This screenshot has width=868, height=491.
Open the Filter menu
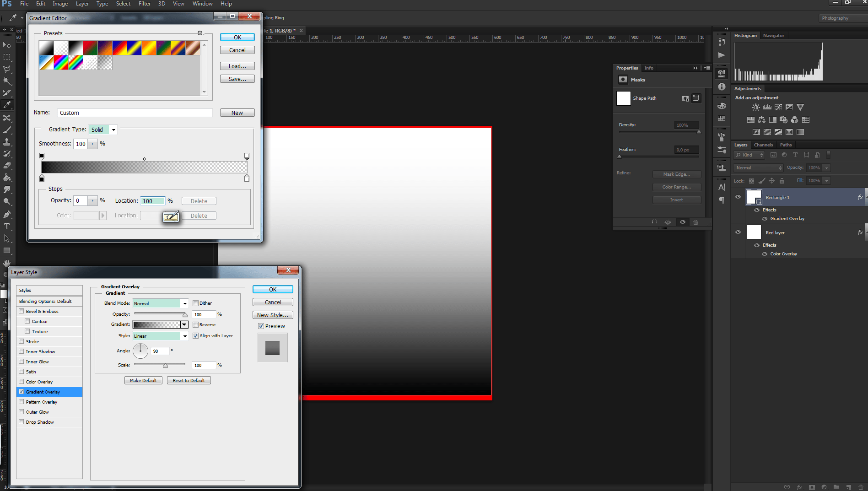[x=145, y=4]
